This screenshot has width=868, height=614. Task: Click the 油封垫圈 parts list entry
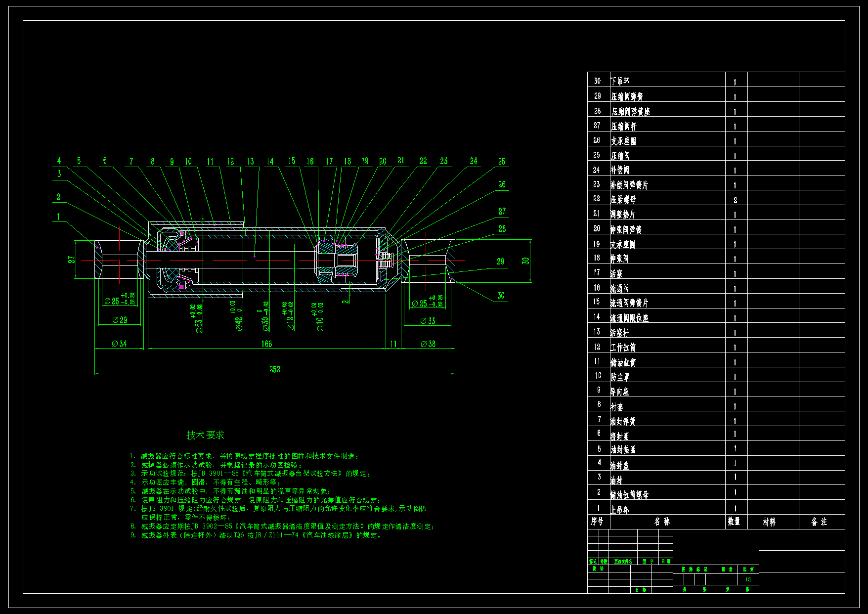point(623,449)
